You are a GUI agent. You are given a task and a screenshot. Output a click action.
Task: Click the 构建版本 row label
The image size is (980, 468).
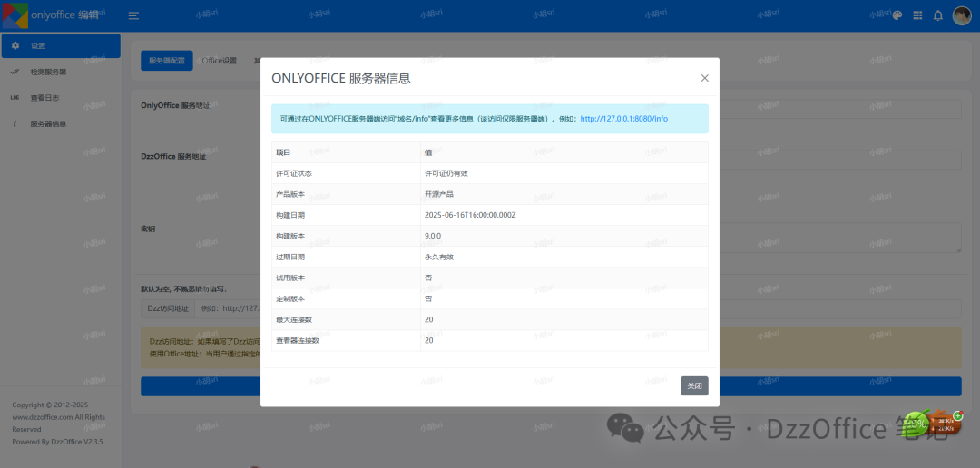click(290, 236)
